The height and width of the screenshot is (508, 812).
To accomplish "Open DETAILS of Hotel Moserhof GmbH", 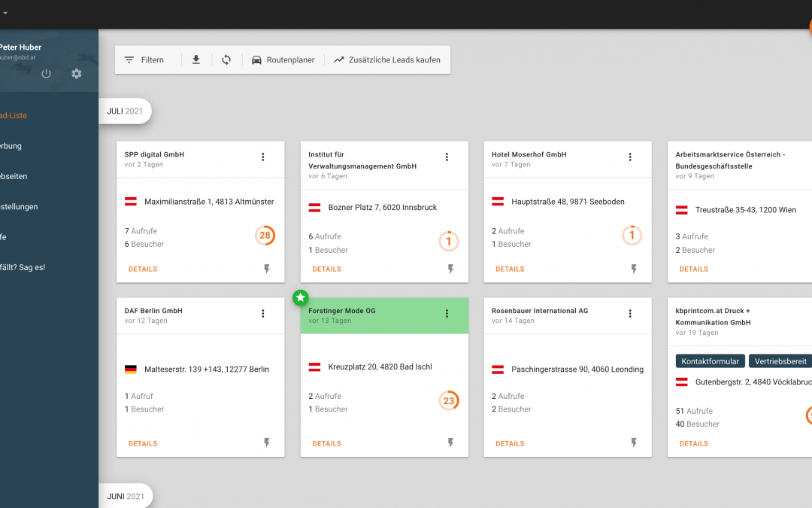I will pos(510,269).
